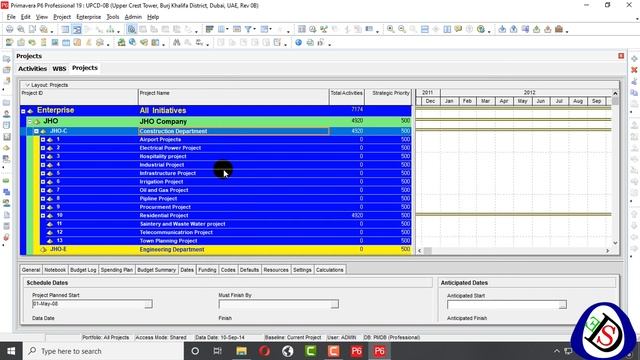640x360 pixels.
Task: Sort by the Total Activities column header
Action: tap(347, 97)
